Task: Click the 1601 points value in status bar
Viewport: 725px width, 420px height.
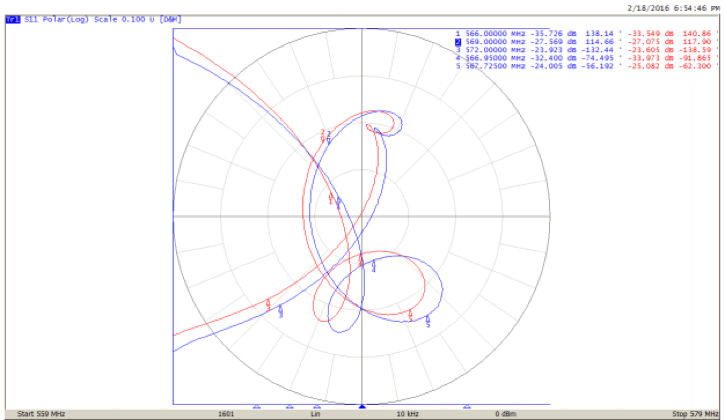Action: (x=226, y=413)
